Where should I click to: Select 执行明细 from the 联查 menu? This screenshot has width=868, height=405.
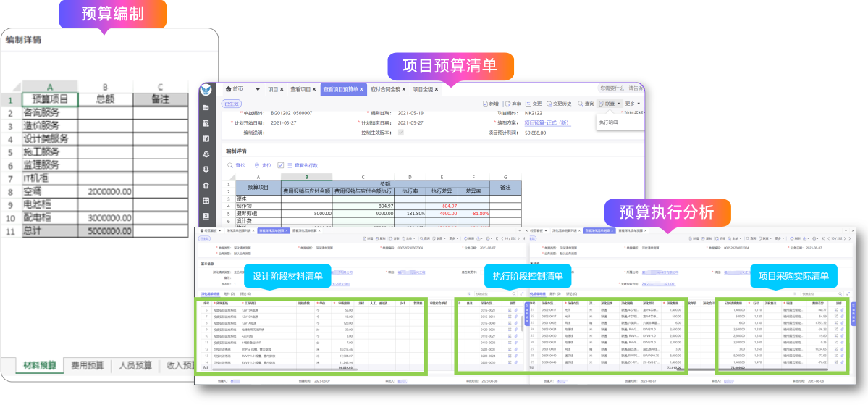tap(609, 122)
